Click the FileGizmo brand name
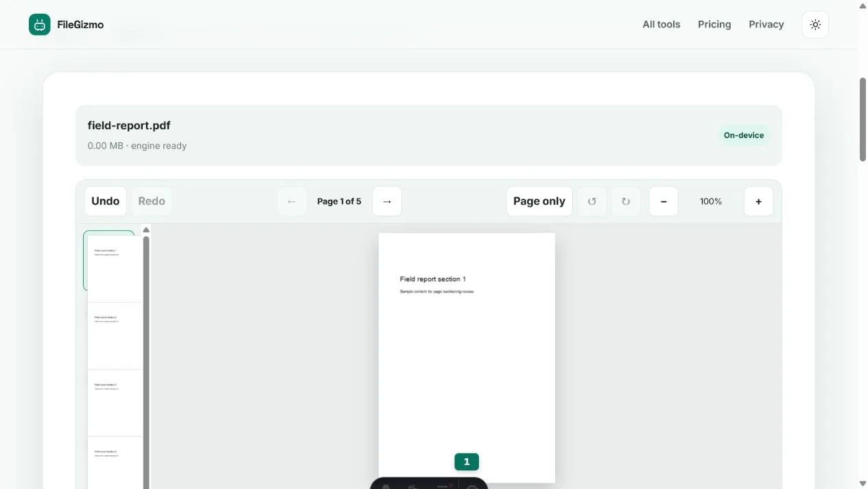 (x=80, y=25)
